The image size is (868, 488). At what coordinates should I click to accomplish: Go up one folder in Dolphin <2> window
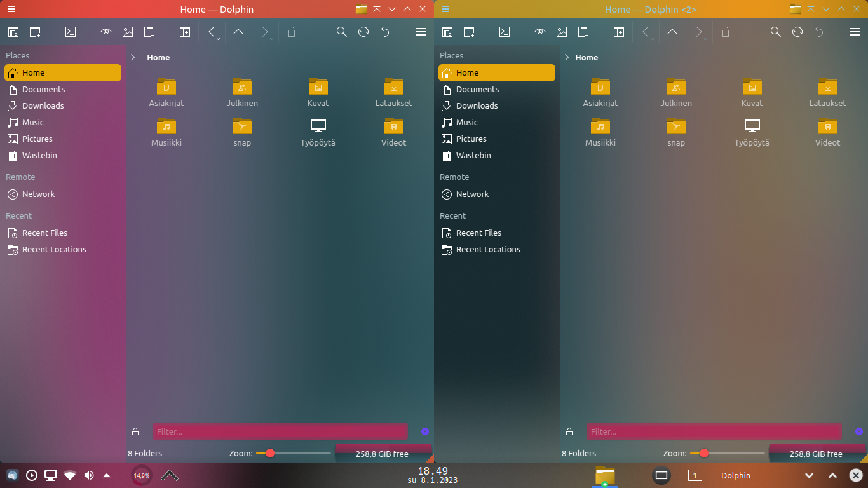click(x=672, y=32)
